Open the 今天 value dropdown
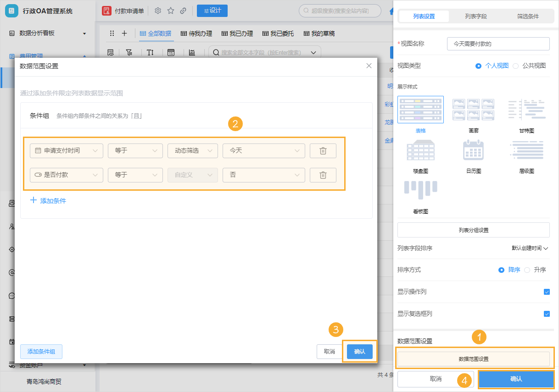The height and width of the screenshot is (392, 559). [x=263, y=150]
